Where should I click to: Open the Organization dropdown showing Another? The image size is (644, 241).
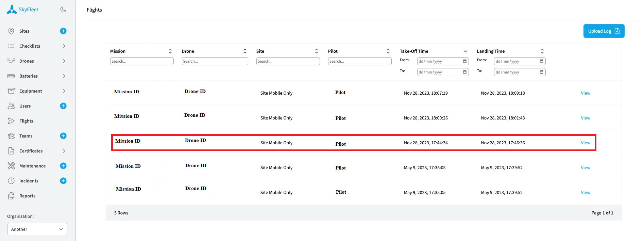[x=37, y=229]
